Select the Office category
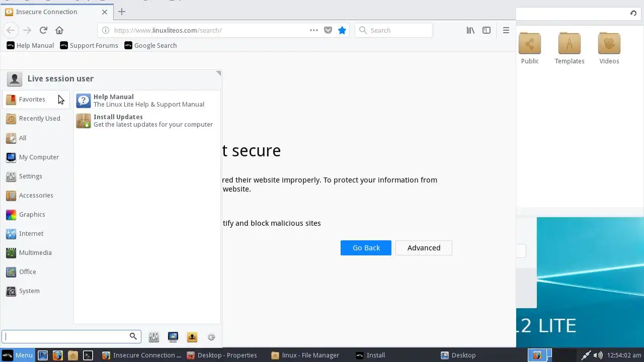The image size is (644, 362). [x=36, y=271]
